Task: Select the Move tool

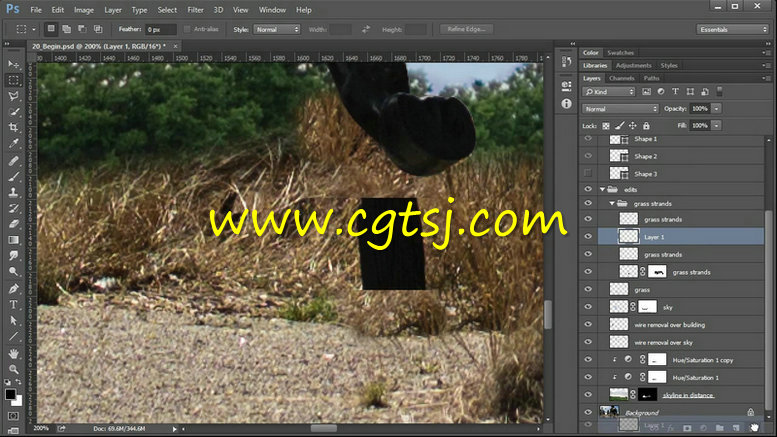Action: tap(13, 64)
